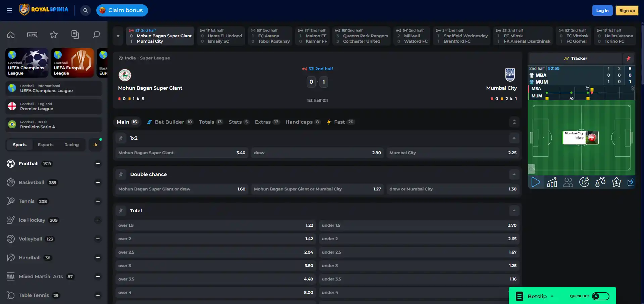Switch to the Extras tab

click(267, 122)
